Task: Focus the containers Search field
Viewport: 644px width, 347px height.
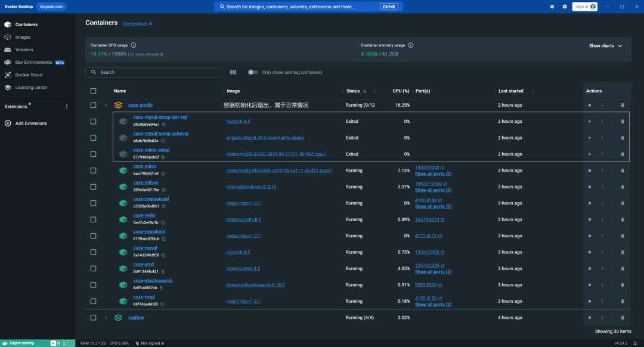Action: (154, 72)
